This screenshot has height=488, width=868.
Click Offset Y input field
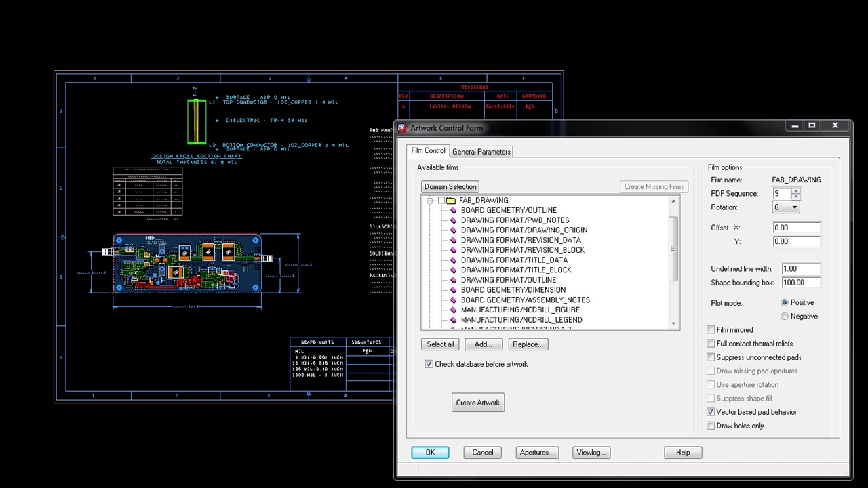tap(796, 241)
